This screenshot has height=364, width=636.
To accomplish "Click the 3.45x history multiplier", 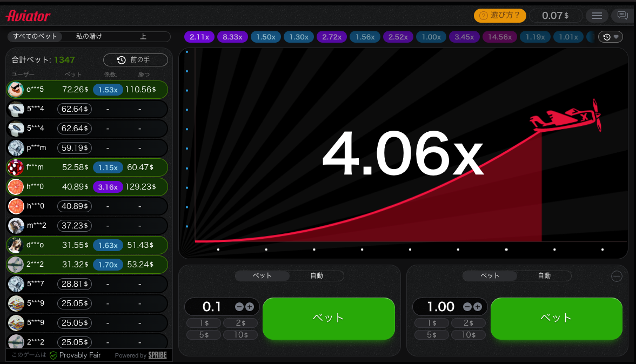I will (464, 37).
